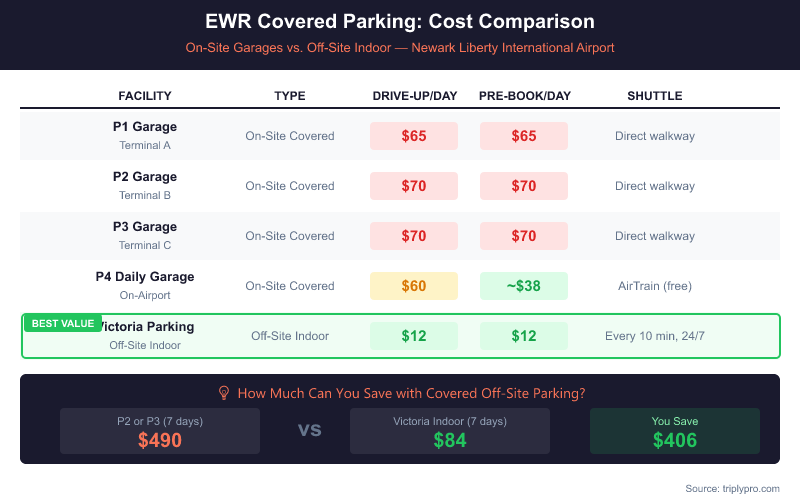Select the DRIVE-UP/DAY column header
The width and height of the screenshot is (800, 500).
coord(414,96)
